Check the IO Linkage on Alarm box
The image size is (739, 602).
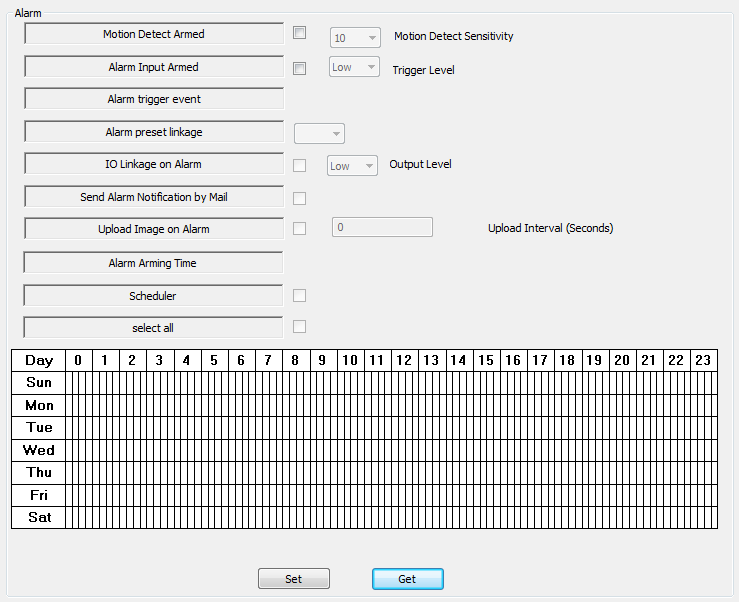[299, 165]
